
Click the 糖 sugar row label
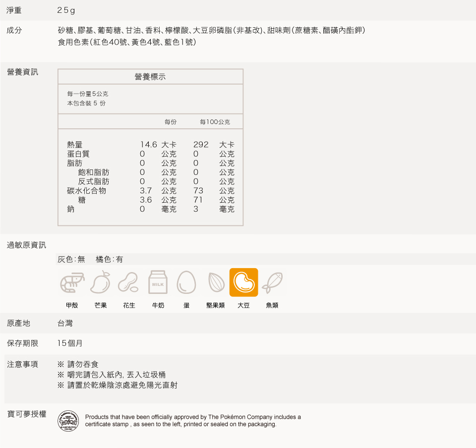82,200
